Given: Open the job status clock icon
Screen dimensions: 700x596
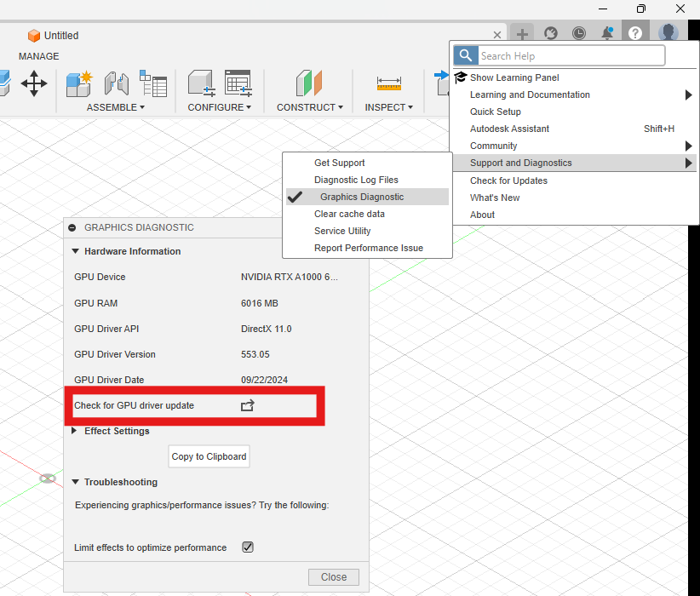Looking at the screenshot, I should (579, 32).
